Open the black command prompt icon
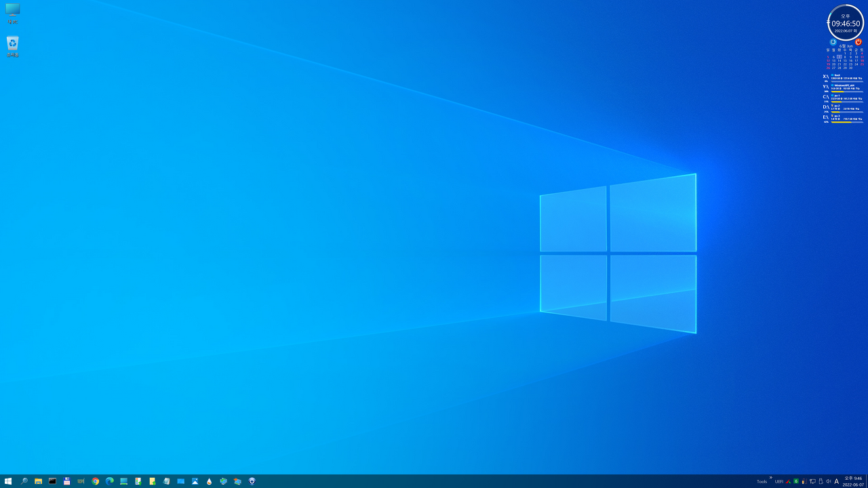 tap(52, 481)
